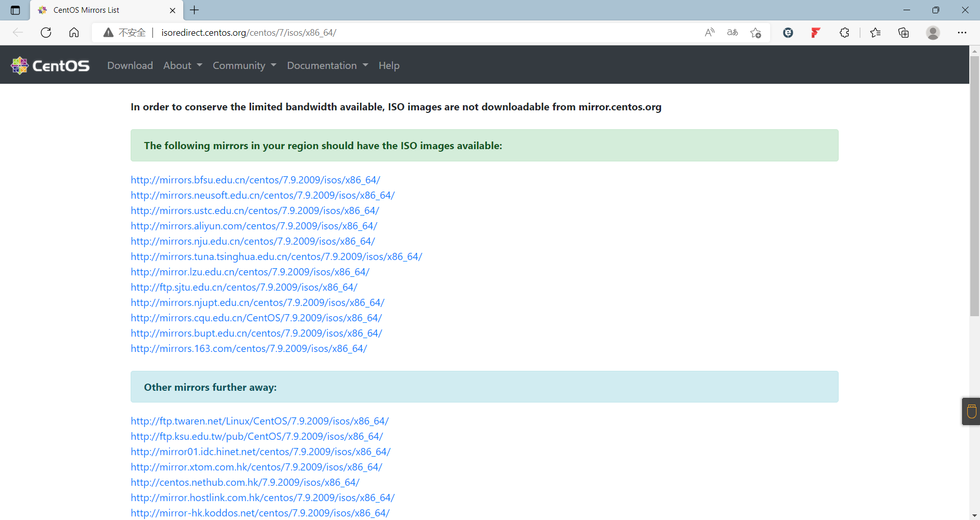The image size is (980, 520).
Task: Open the mirrors.tuna.tsinghua.edu.cn mirror link
Action: click(x=276, y=256)
